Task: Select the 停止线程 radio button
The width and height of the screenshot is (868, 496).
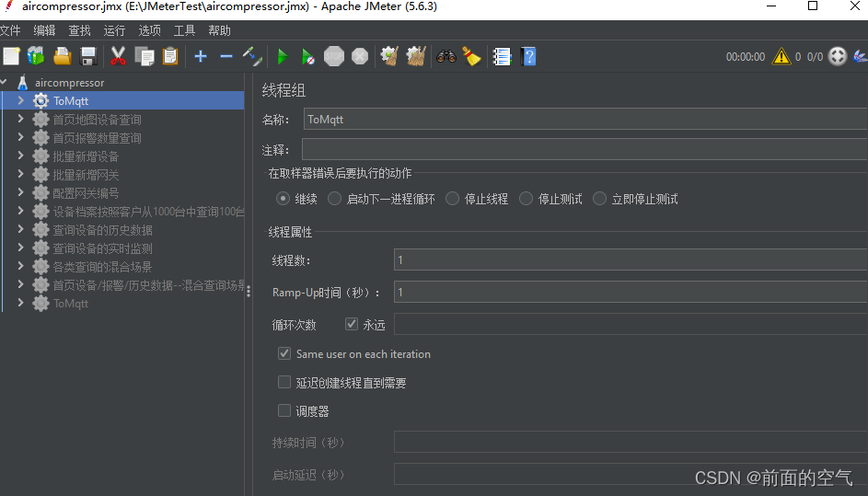Action: pos(452,199)
